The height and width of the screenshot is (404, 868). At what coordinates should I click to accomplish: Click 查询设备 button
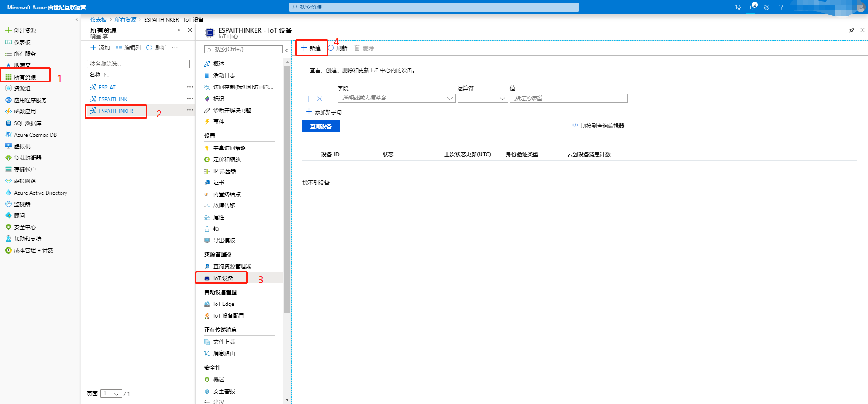pos(321,126)
